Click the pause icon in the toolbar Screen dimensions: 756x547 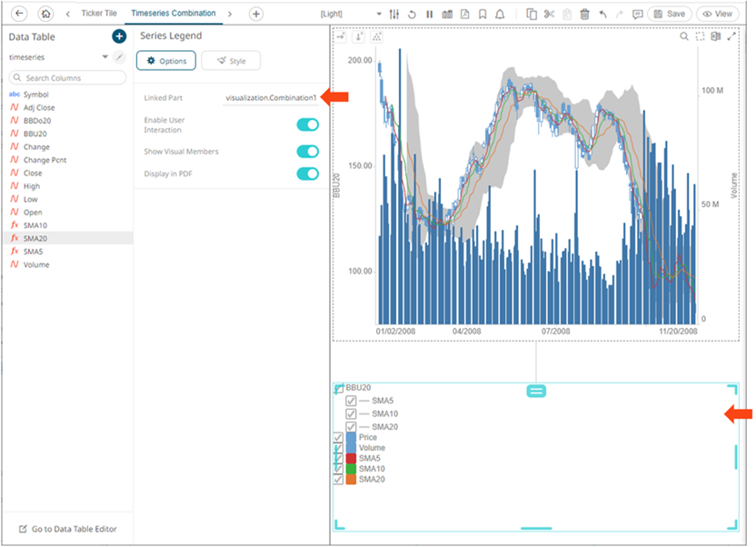429,15
